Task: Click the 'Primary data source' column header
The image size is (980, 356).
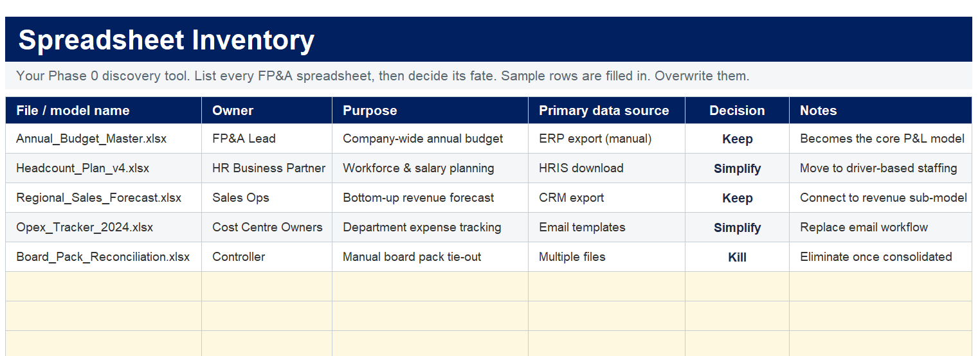Action: [x=606, y=111]
